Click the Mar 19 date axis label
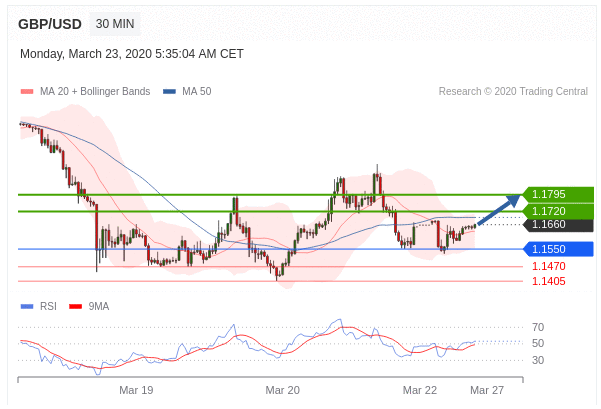 click(x=136, y=390)
